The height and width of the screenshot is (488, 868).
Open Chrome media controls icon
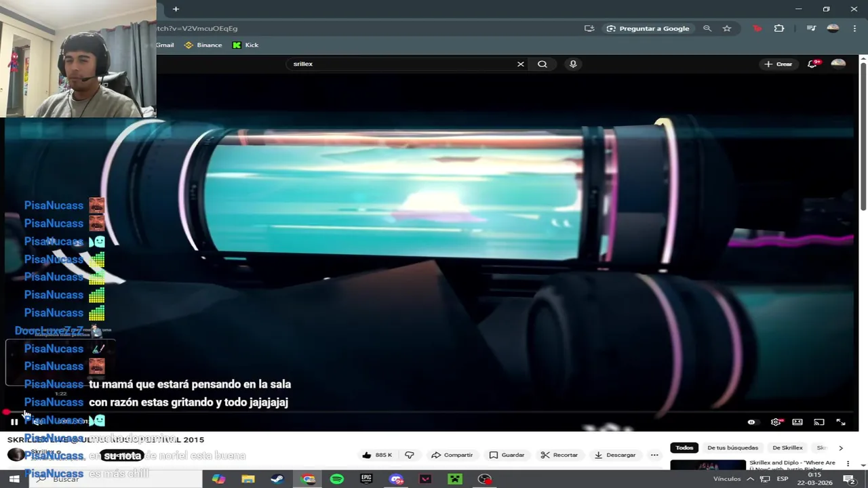click(811, 28)
